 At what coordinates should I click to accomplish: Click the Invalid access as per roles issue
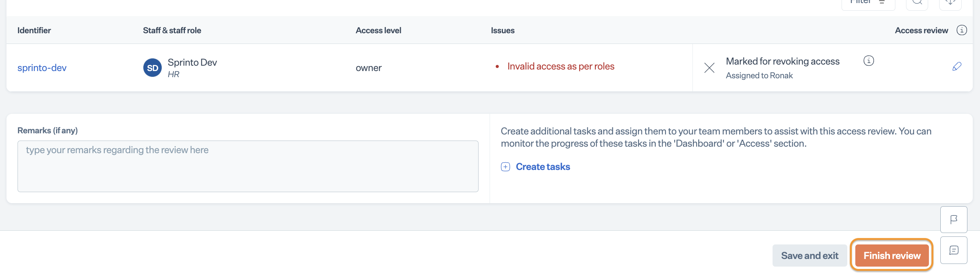point(561,66)
